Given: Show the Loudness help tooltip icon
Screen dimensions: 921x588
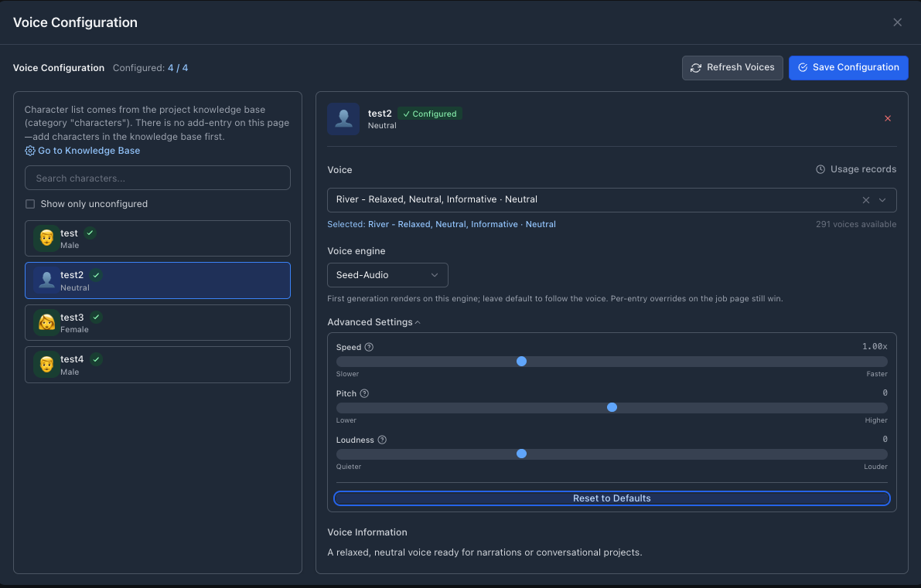Looking at the screenshot, I should click(382, 440).
